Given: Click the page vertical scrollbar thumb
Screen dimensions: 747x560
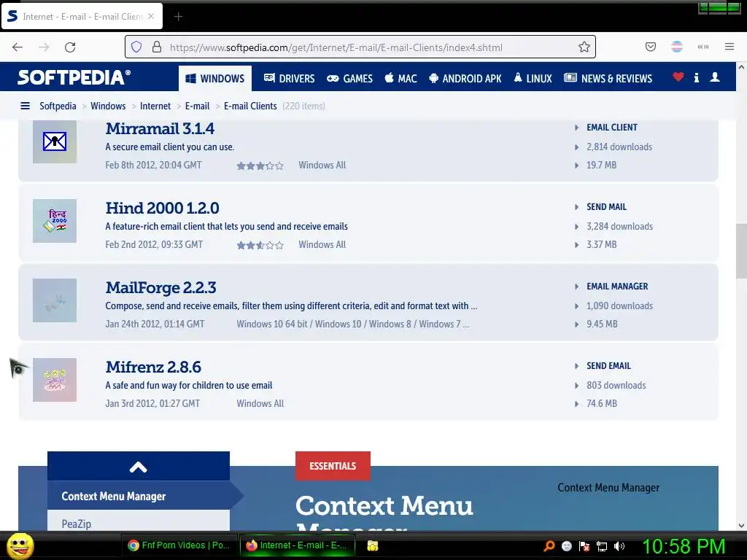Looking at the screenshot, I should pos(741,251).
